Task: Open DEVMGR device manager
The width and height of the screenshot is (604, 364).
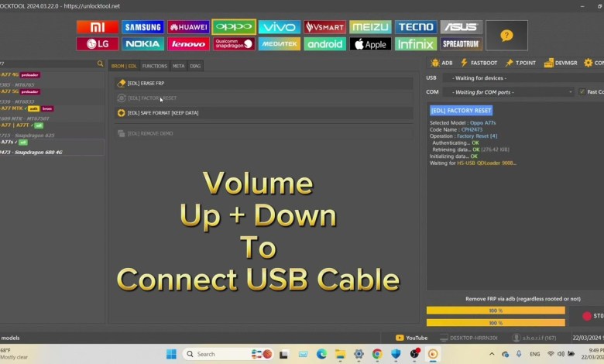Action: pos(561,63)
